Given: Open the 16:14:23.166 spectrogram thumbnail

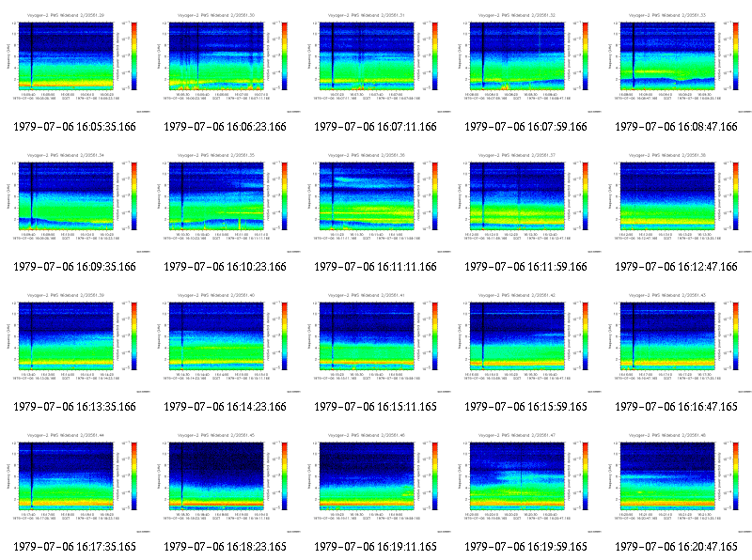Looking at the screenshot, I should pos(226,342).
